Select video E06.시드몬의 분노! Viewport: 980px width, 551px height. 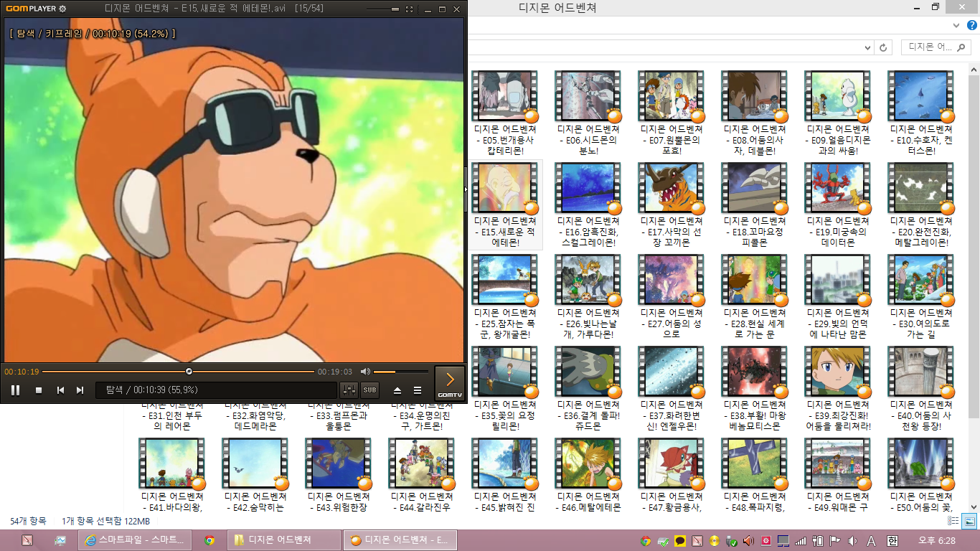[x=588, y=114]
